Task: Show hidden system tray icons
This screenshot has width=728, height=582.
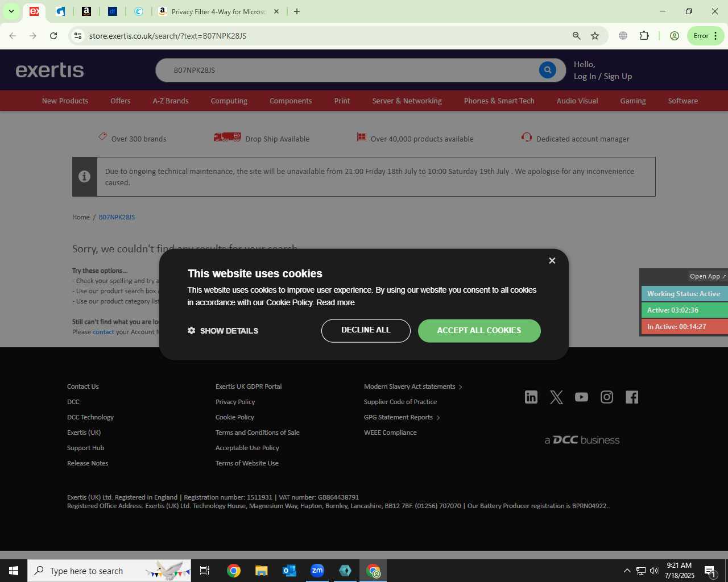Action: click(627, 571)
